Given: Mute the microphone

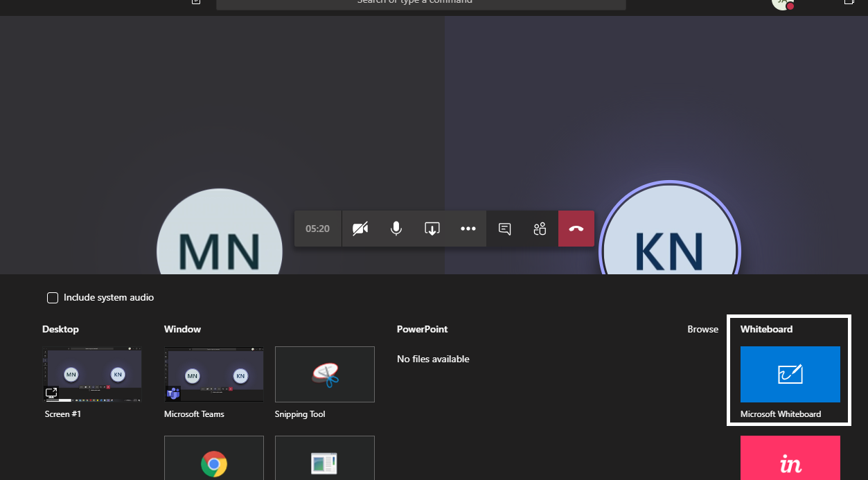Looking at the screenshot, I should pyautogui.click(x=396, y=229).
